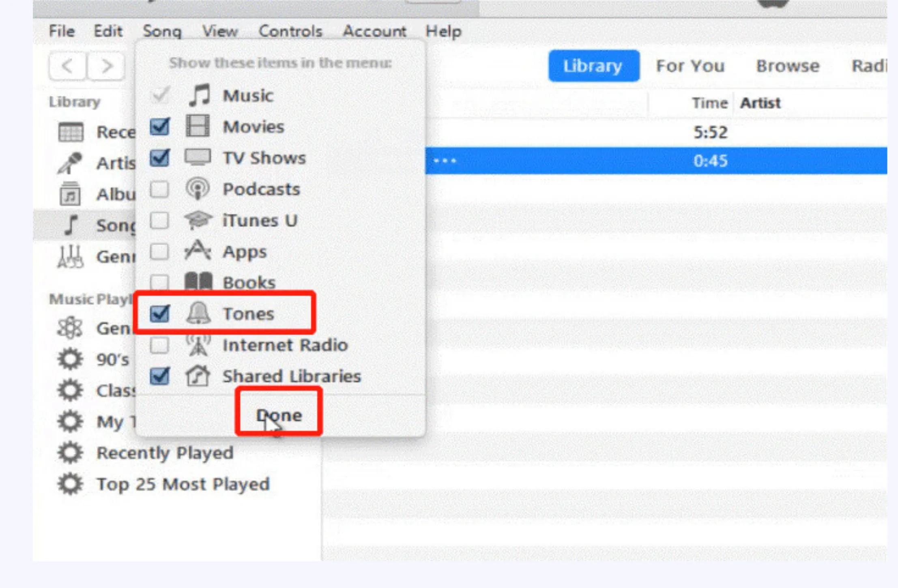Click the Songs note icon in sidebar
898x588 pixels.
(x=71, y=225)
